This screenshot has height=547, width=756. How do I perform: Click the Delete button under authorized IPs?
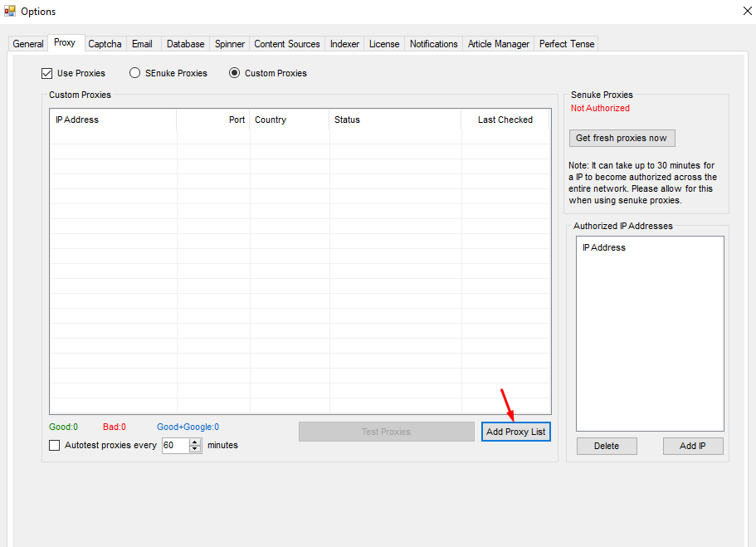(x=607, y=447)
